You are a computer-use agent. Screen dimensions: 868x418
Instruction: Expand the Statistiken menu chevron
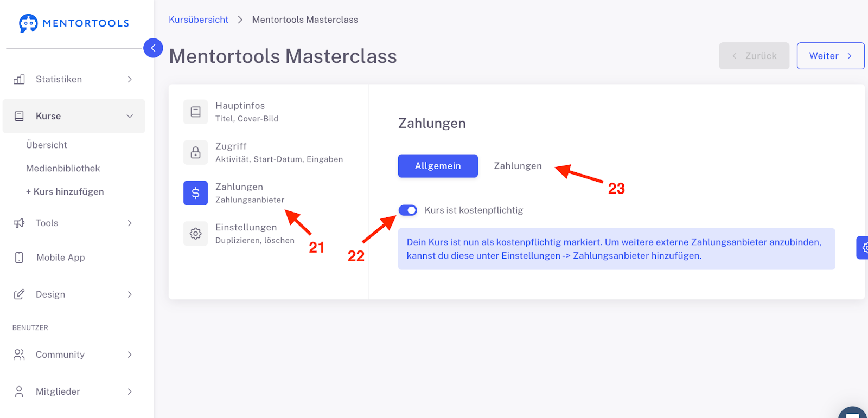(x=130, y=79)
